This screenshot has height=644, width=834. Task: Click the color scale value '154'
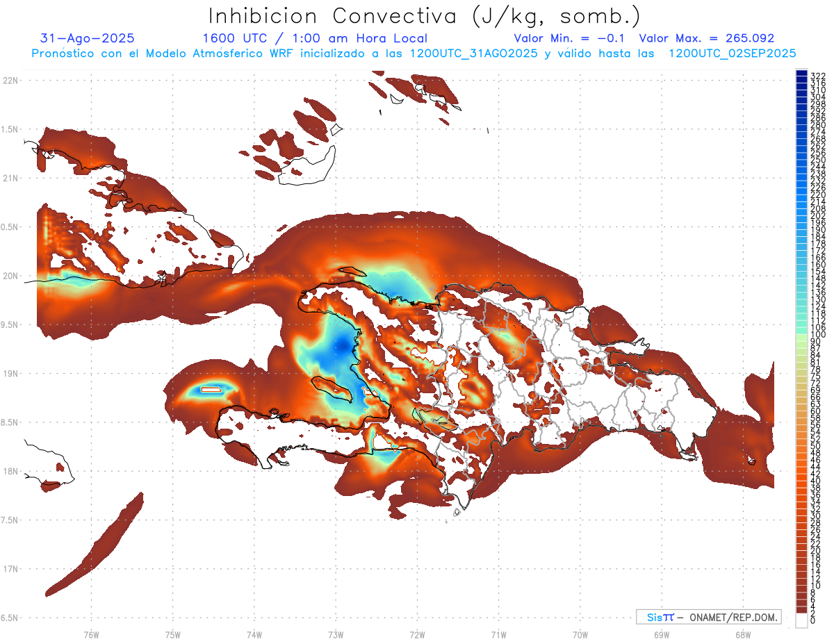818,272
